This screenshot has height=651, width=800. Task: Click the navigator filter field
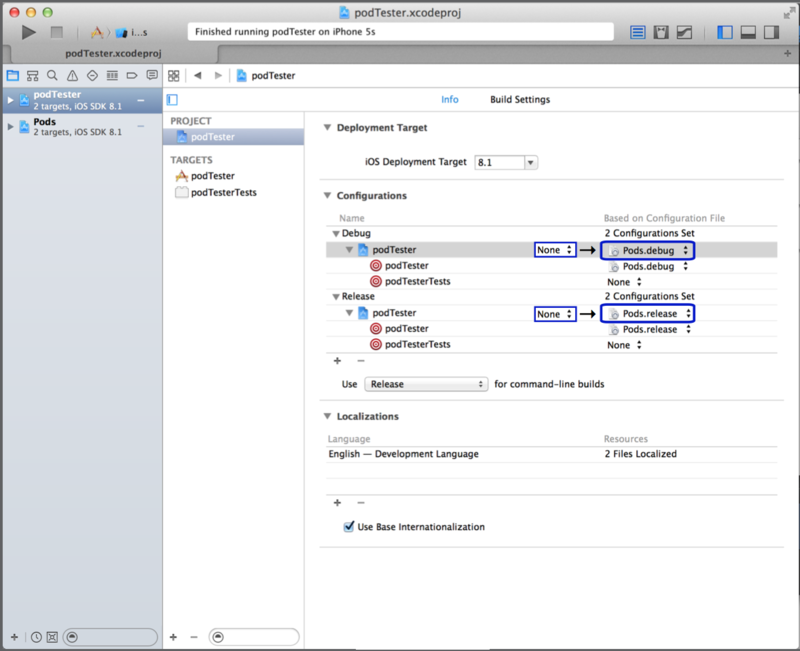pyautogui.click(x=110, y=637)
